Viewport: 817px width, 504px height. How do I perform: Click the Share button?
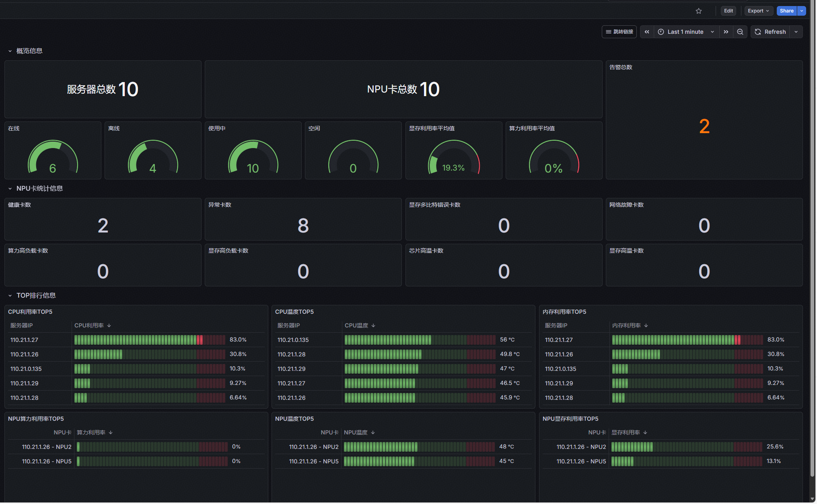(x=787, y=11)
